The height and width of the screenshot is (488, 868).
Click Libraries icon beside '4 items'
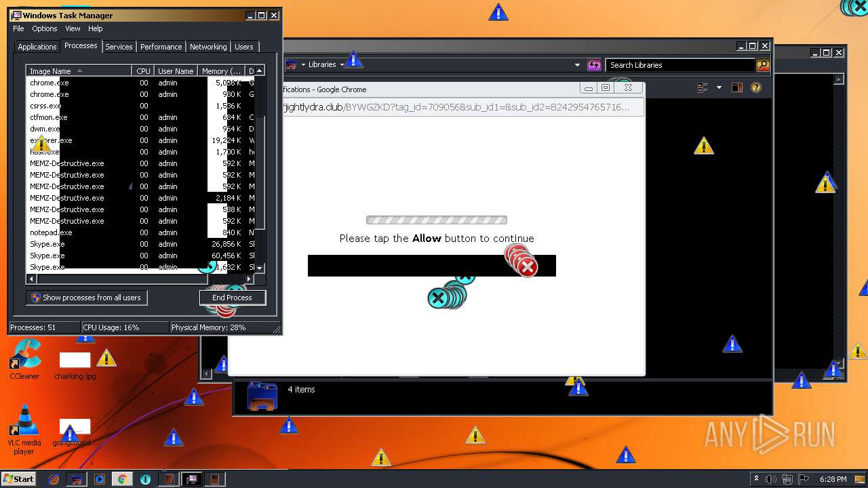[x=262, y=396]
